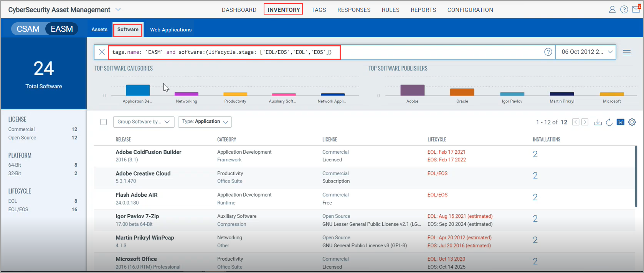644x273 pixels.
Task: Refresh the software list
Action: pos(609,122)
